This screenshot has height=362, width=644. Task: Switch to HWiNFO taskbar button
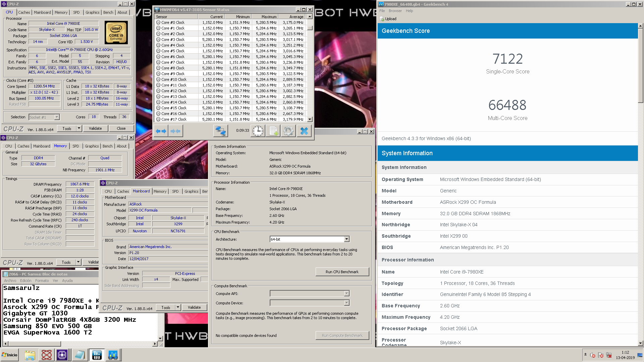(97, 355)
